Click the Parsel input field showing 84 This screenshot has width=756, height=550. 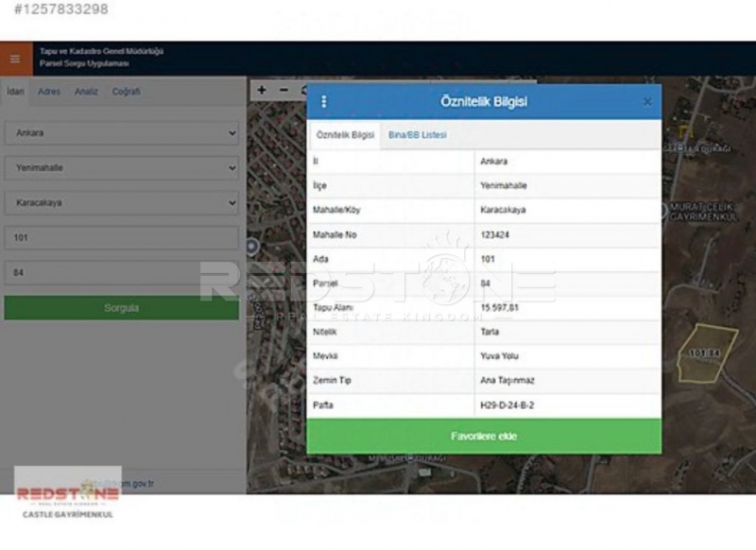121,273
